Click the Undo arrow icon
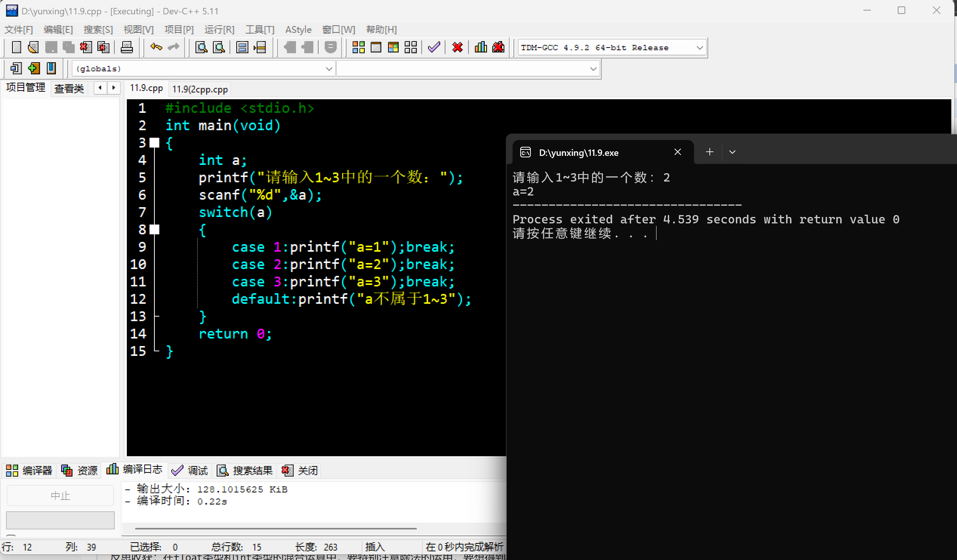The image size is (957, 560). pos(156,47)
